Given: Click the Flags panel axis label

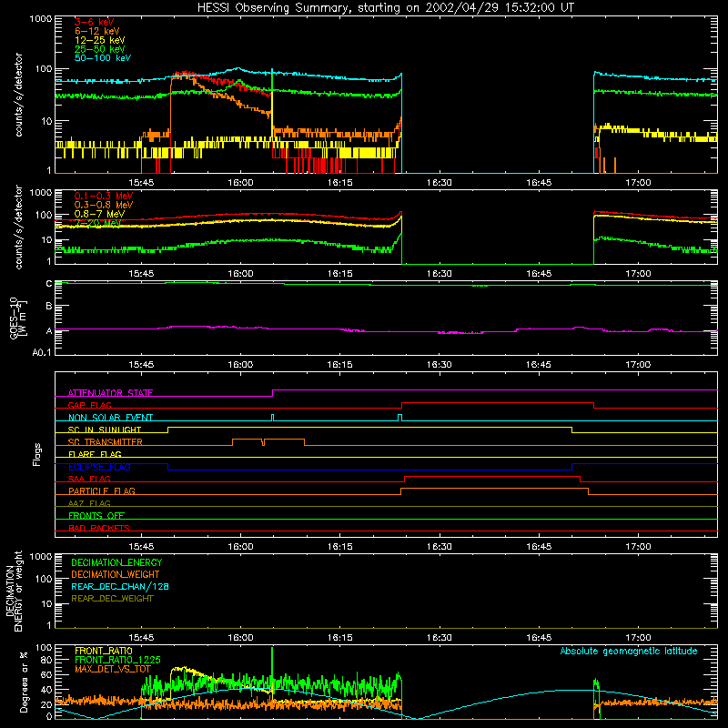Looking at the screenshot, I should [x=37, y=454].
